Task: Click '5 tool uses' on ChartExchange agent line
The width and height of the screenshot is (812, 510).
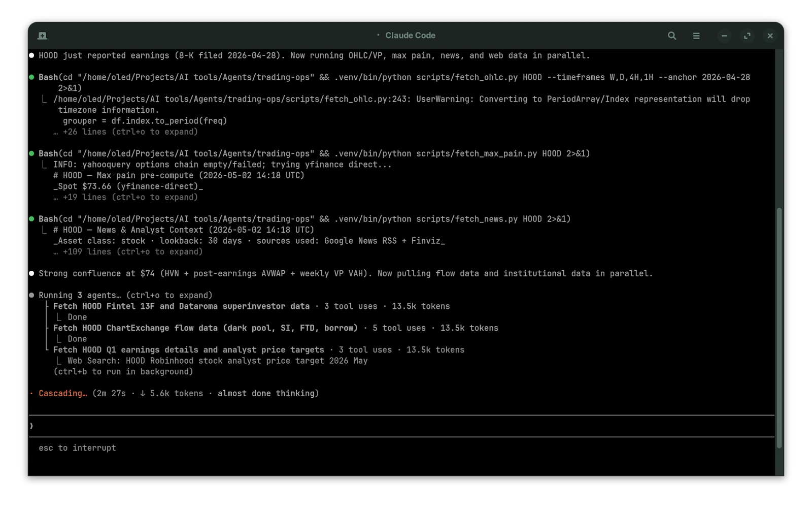Action: click(x=399, y=328)
